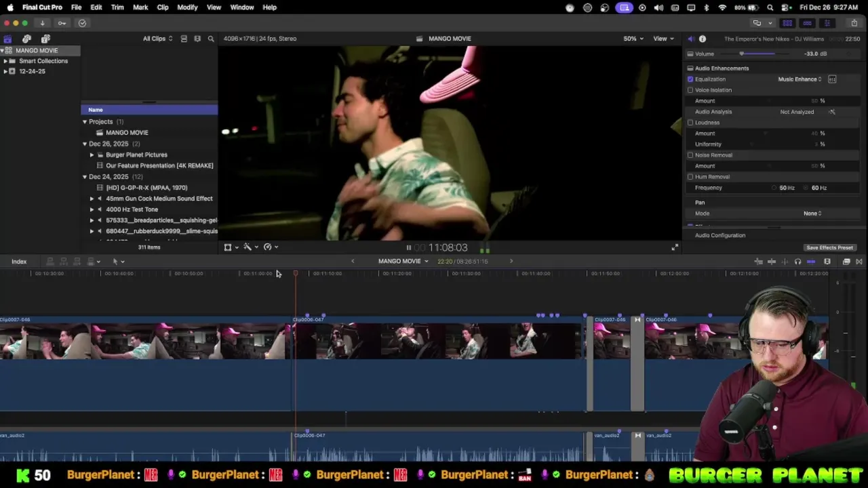This screenshot has width=868, height=488.
Task: Open the transitions browser bowtie icon
Action: 859,262
